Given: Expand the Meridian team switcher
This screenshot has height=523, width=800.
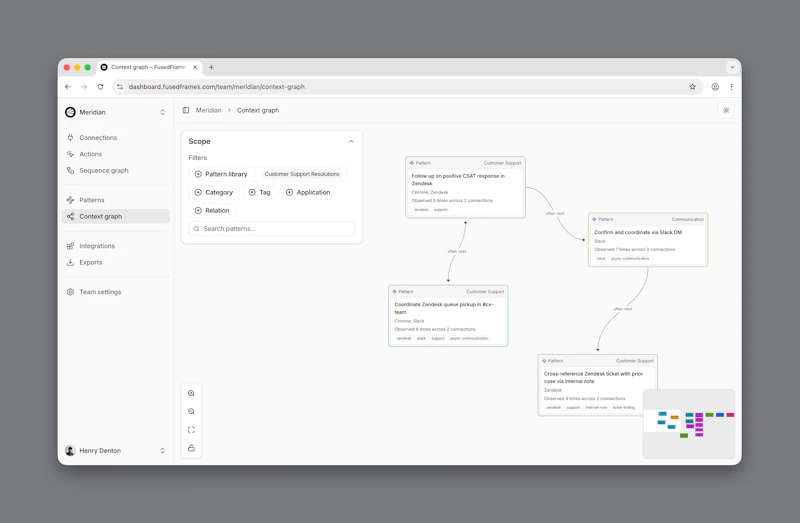Looking at the screenshot, I should (x=162, y=112).
